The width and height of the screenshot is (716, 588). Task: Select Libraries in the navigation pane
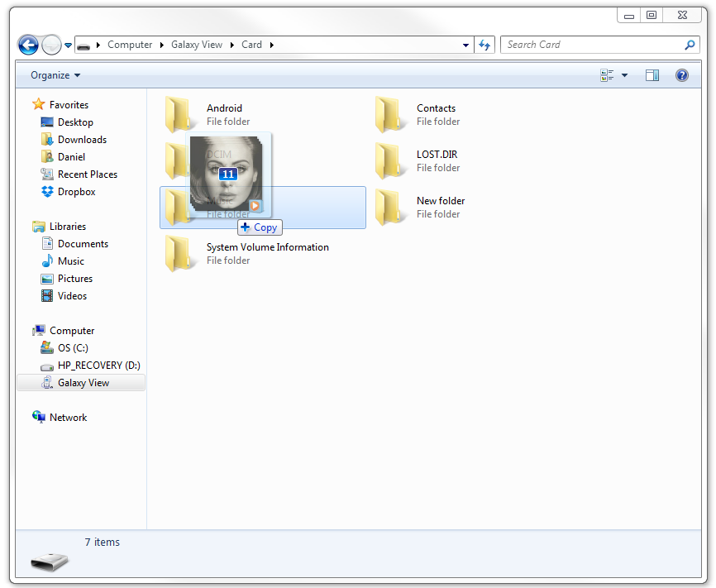point(68,227)
